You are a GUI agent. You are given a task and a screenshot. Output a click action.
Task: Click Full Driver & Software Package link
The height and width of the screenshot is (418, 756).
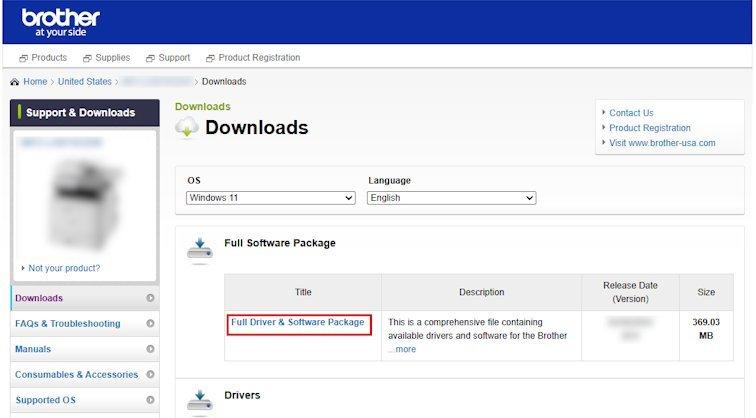(x=297, y=322)
